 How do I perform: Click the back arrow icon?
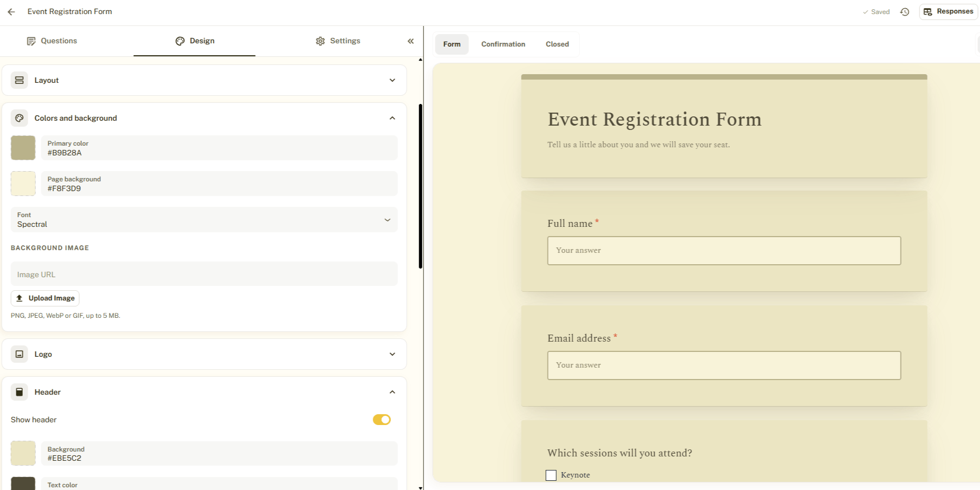tap(11, 11)
